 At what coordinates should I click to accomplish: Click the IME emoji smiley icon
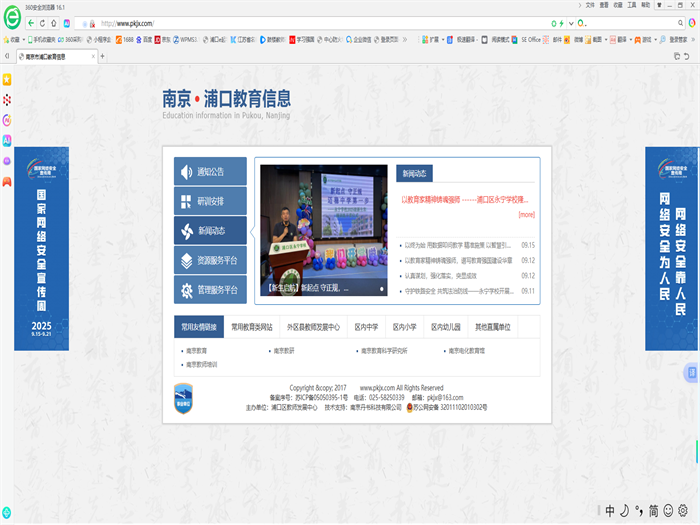(668, 510)
